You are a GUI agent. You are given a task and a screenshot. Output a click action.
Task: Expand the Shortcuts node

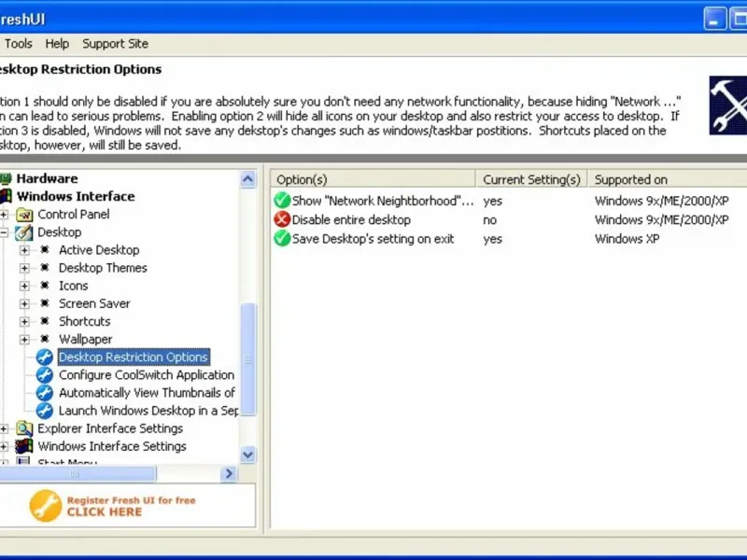coord(24,321)
